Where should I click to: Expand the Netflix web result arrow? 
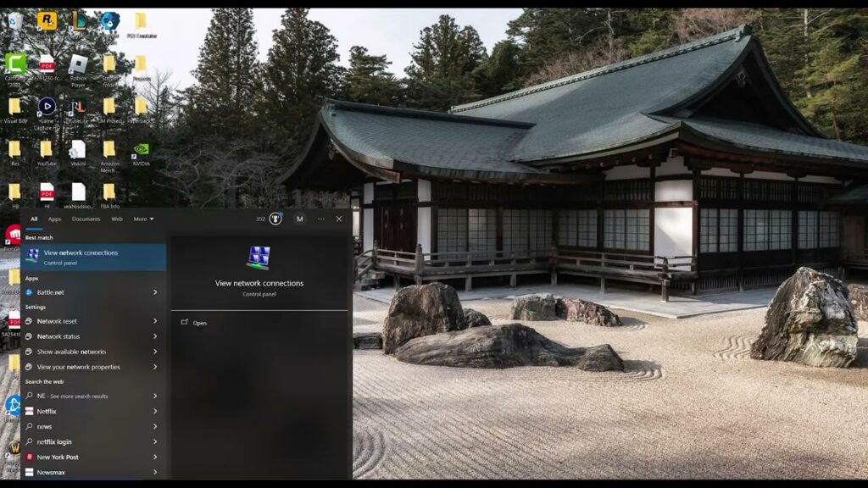(155, 411)
